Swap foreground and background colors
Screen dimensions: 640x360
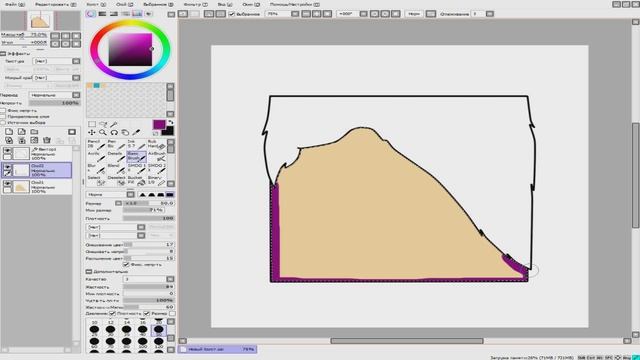(x=171, y=122)
